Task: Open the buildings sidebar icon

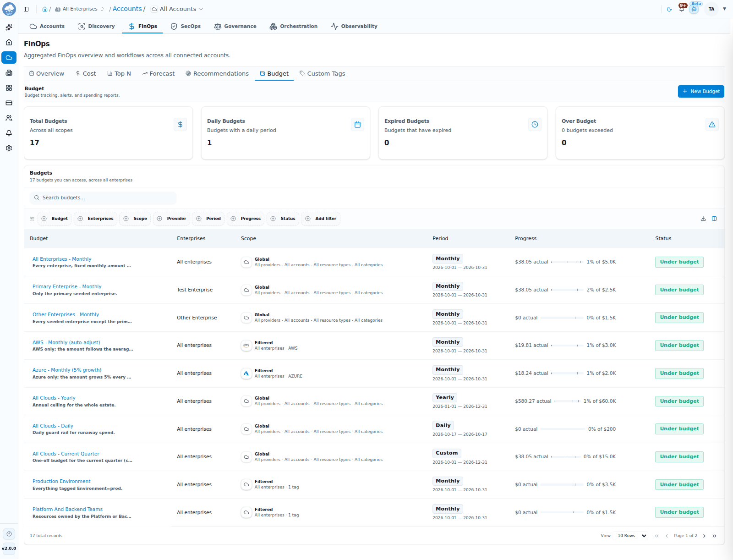Action: [x=9, y=73]
